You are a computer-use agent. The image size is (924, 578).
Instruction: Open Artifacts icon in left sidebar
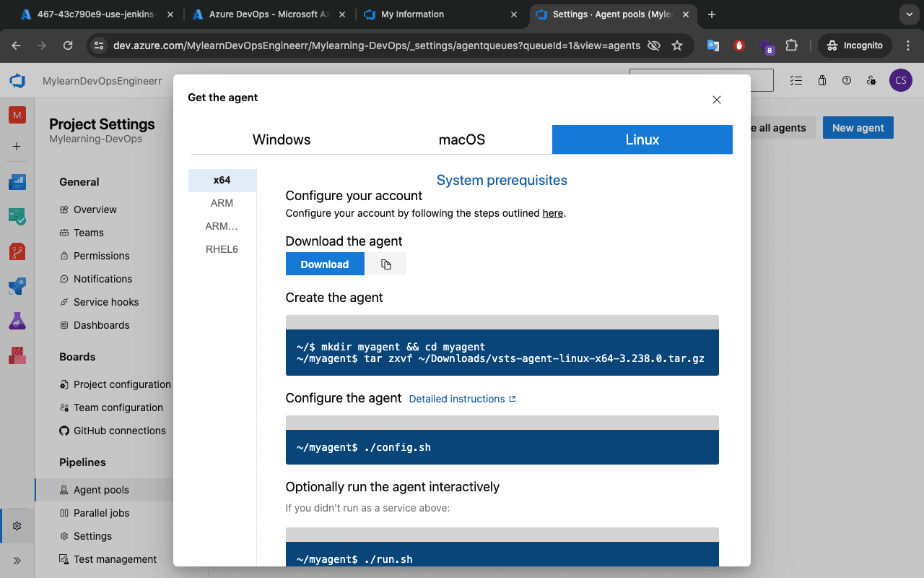tap(17, 355)
